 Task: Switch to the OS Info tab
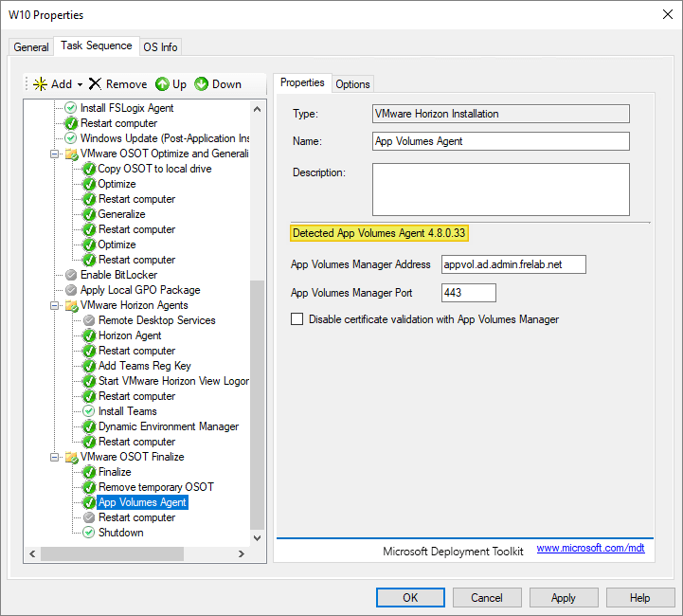pos(160,47)
